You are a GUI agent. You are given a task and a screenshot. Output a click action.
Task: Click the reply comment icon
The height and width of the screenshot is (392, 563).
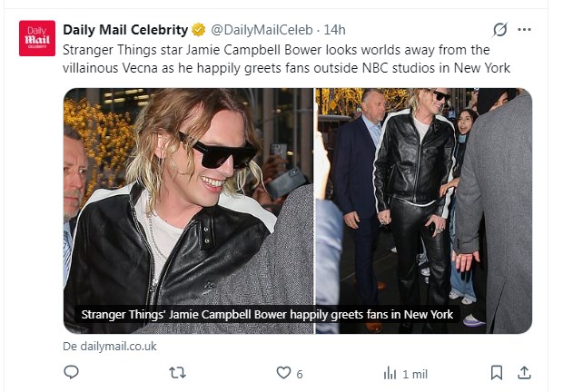72,373
